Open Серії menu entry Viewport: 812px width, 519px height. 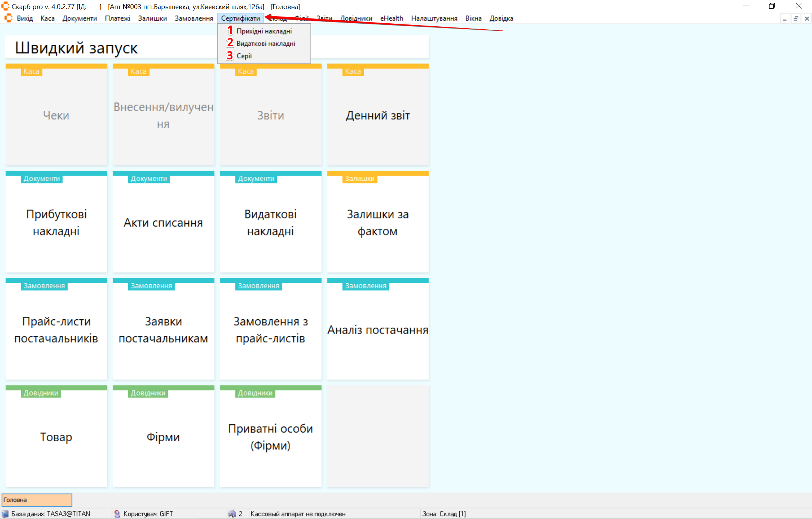(244, 56)
